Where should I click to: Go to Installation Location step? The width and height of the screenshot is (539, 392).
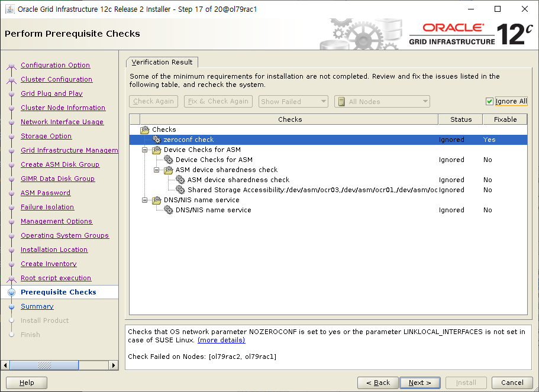[x=54, y=250]
